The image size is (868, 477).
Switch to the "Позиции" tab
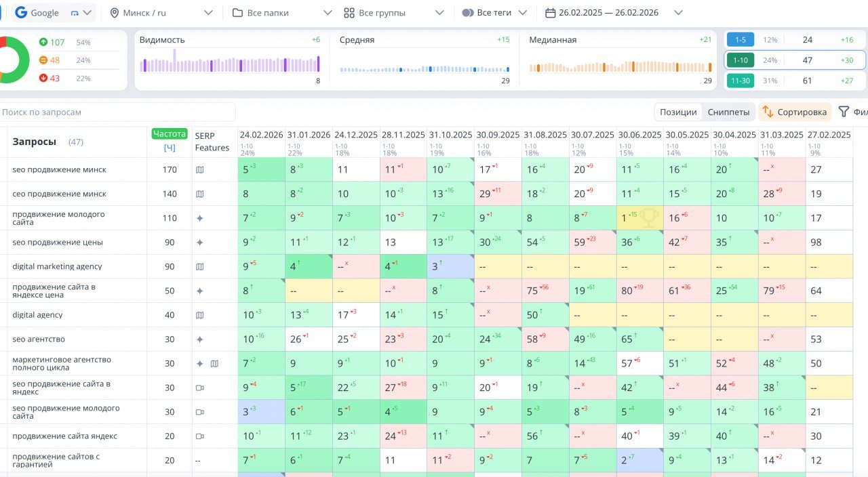[x=678, y=112]
